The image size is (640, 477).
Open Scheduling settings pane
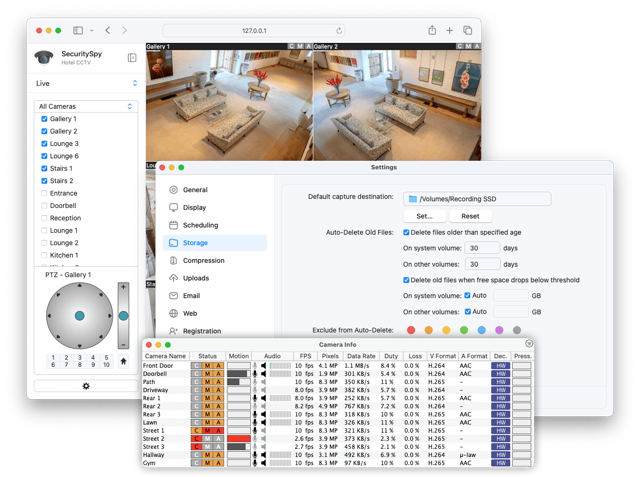215,225
